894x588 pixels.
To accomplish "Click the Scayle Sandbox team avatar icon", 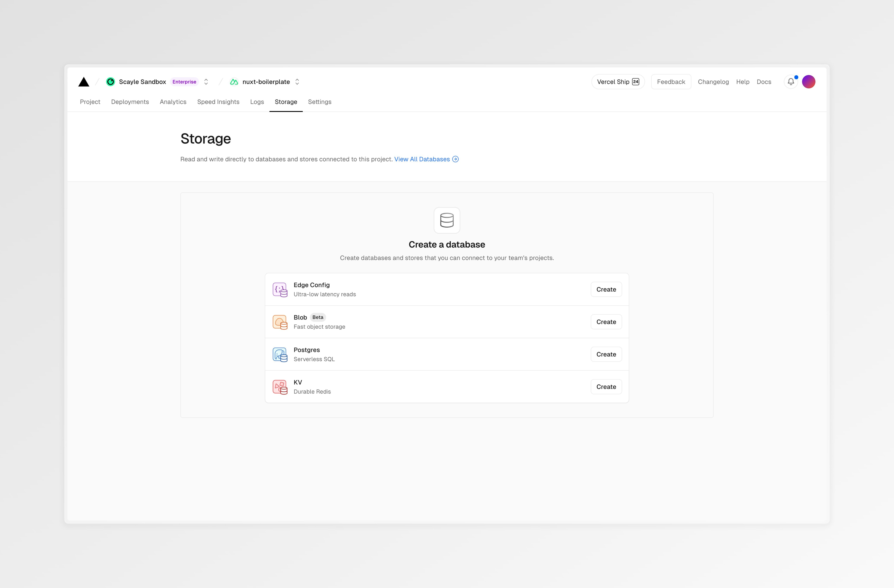I will point(111,82).
